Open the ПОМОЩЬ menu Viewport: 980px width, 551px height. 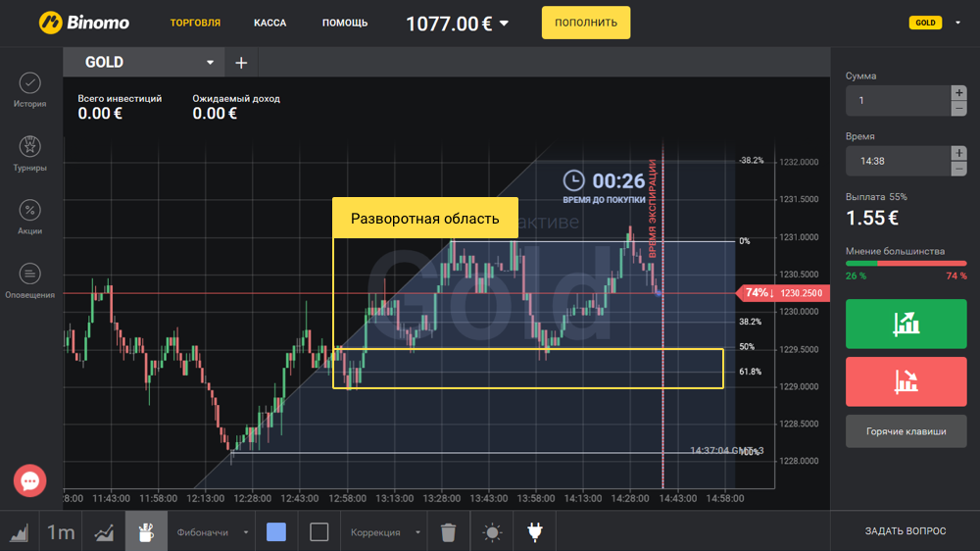click(x=345, y=23)
